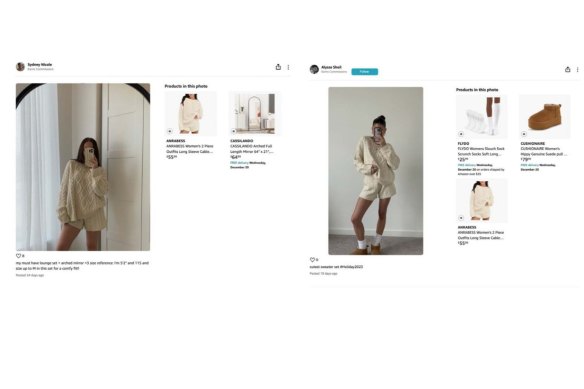Click $25 price under FLYDO socks

[x=463, y=159]
